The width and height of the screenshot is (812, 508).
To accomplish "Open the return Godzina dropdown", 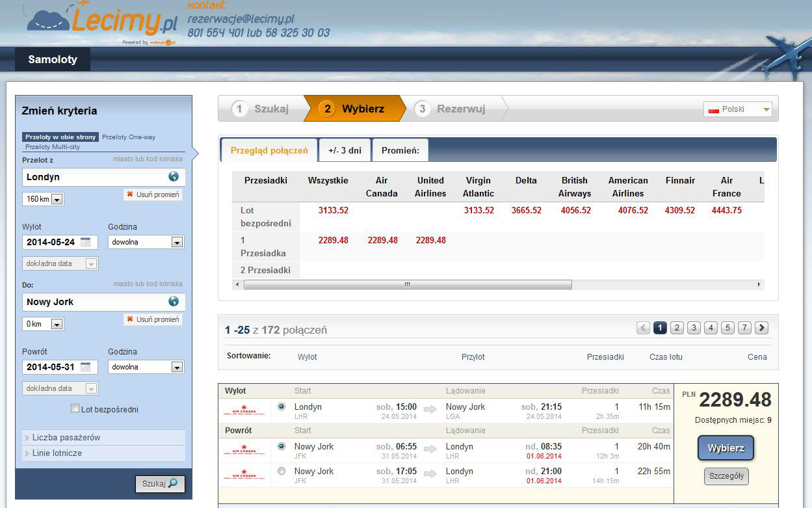I will pos(146,367).
